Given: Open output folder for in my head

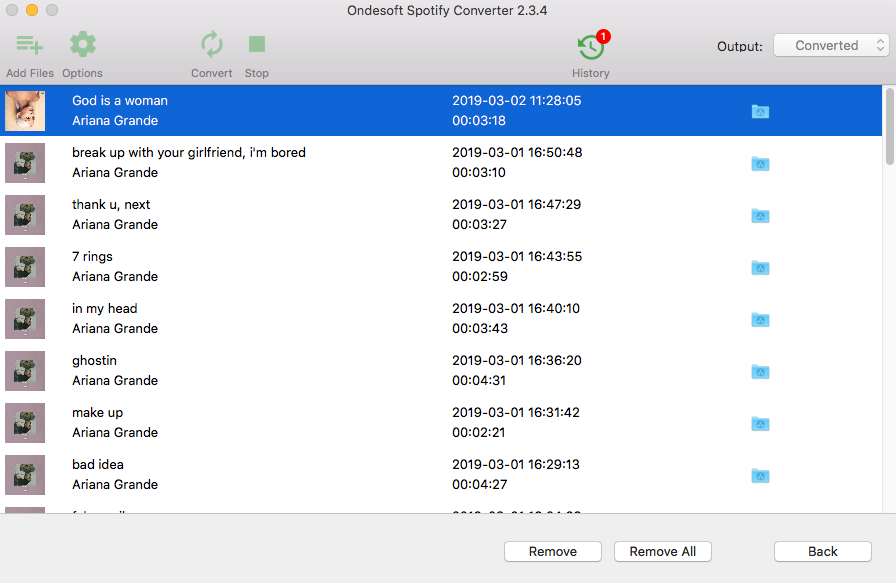Looking at the screenshot, I should coord(760,320).
